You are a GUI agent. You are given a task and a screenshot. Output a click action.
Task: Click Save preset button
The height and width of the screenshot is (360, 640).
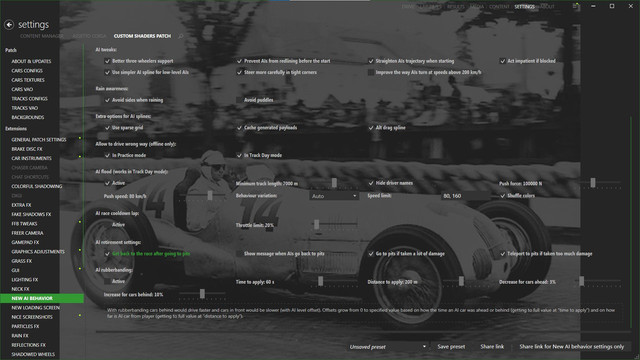451,347
